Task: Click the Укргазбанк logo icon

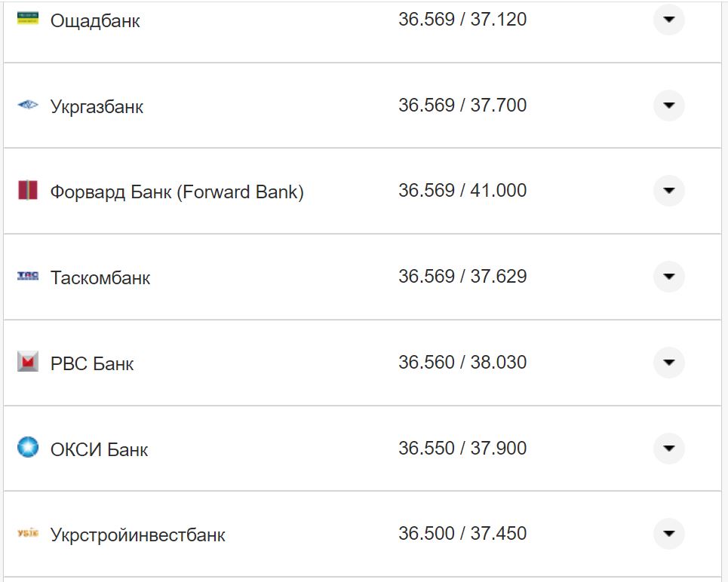Action: tap(28, 106)
